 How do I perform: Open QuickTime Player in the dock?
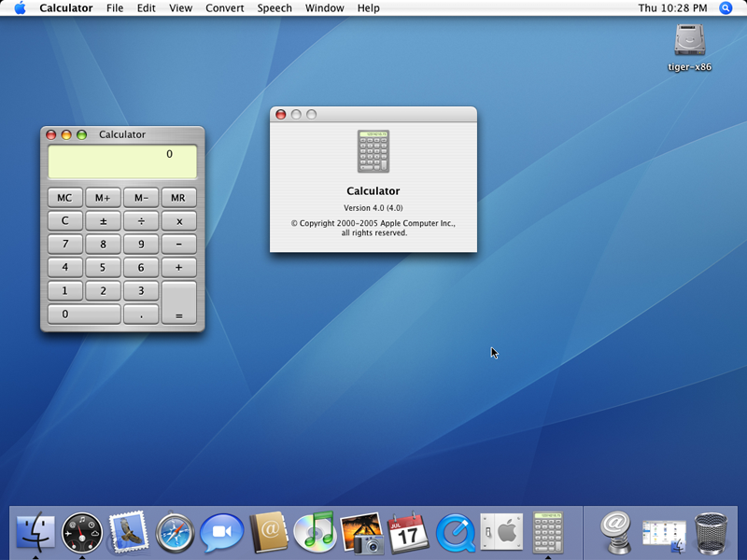tap(455, 532)
